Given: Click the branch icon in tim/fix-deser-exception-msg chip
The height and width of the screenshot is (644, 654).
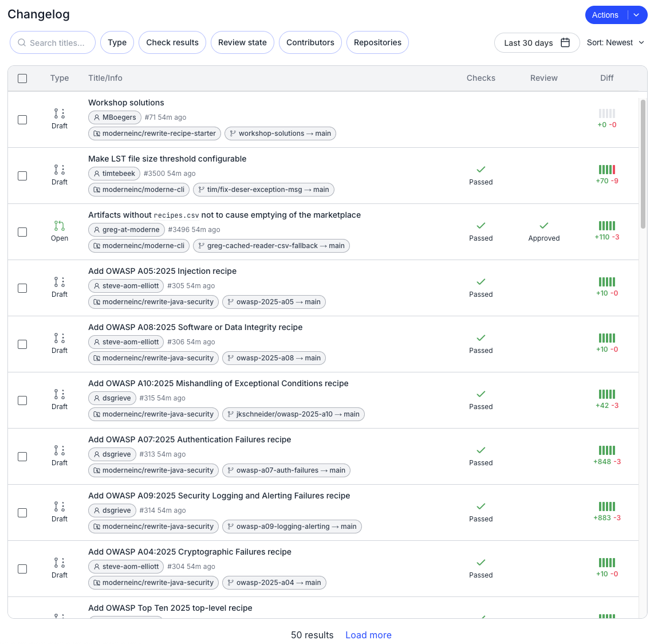Looking at the screenshot, I should (201, 190).
